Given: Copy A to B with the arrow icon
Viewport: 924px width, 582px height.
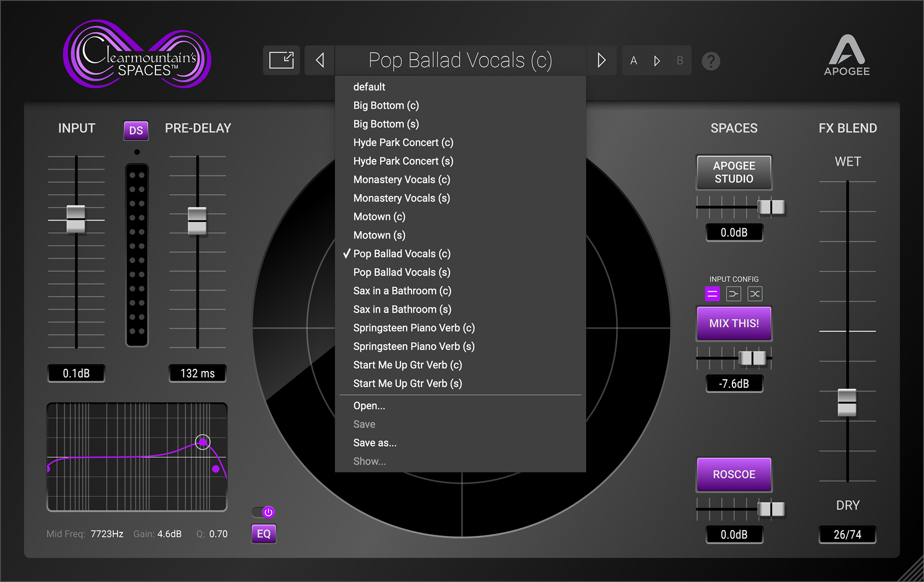Looking at the screenshot, I should coord(657,61).
